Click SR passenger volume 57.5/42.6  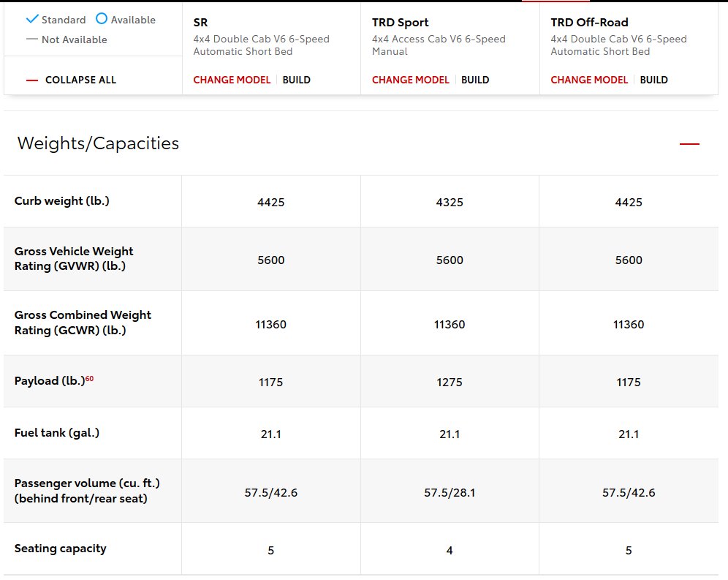270,493
